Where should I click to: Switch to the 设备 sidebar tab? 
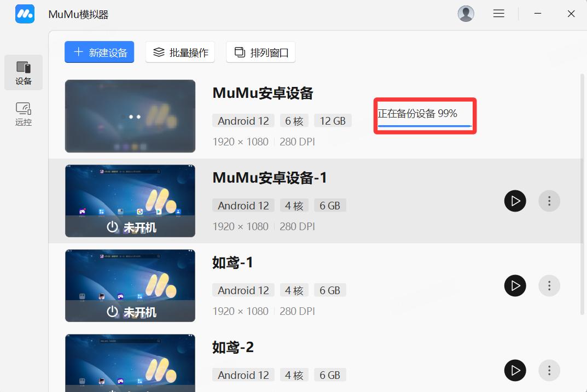click(24, 73)
